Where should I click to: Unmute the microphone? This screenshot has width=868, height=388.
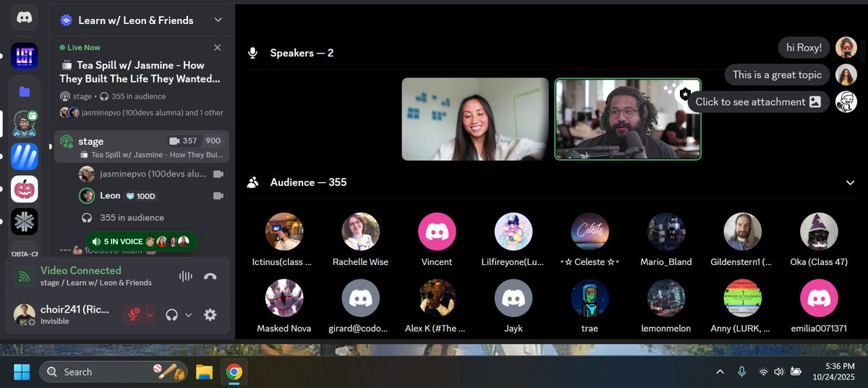click(133, 315)
